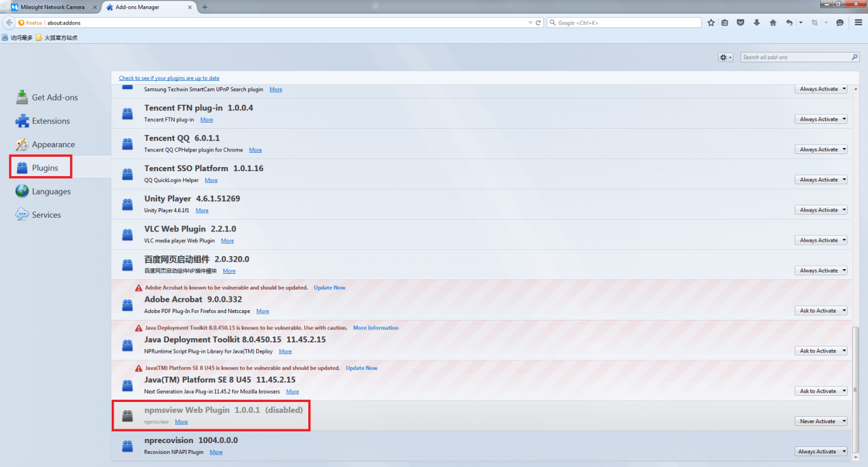Click the Unity Player plugin icon

click(127, 204)
